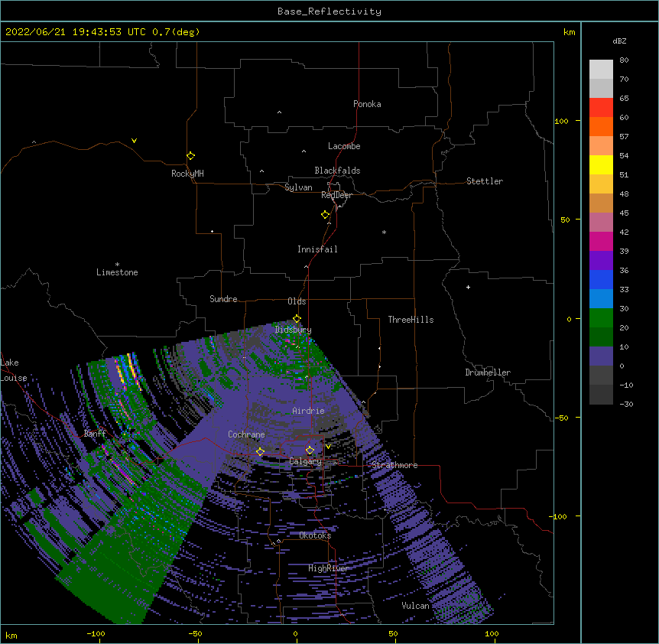Click the white plus marker north of Drumheller

[468, 287]
